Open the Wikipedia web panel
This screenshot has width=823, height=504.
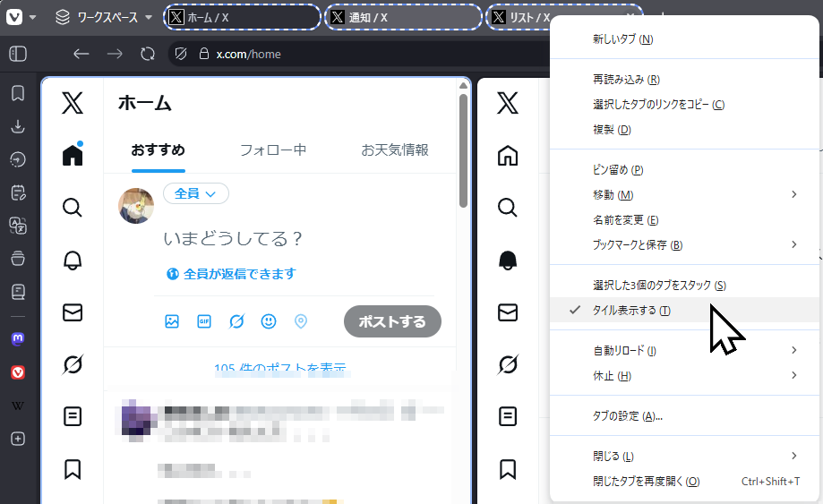(x=17, y=406)
